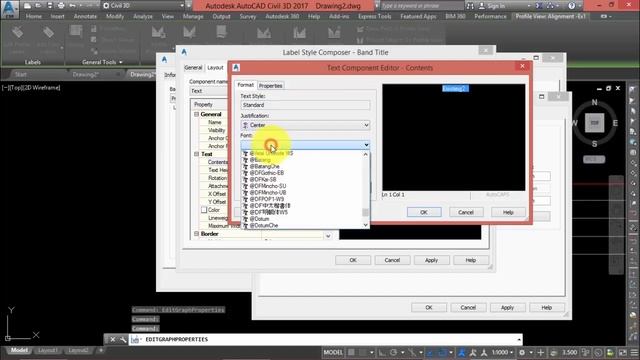
Task: Toggle polar tracking in status bar
Action: (393, 352)
